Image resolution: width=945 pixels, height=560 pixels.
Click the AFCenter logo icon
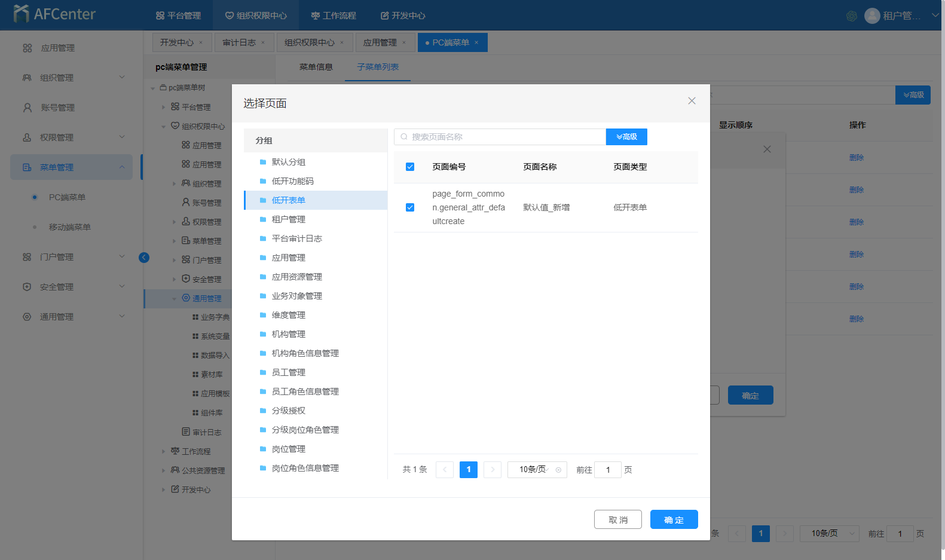pyautogui.click(x=21, y=14)
